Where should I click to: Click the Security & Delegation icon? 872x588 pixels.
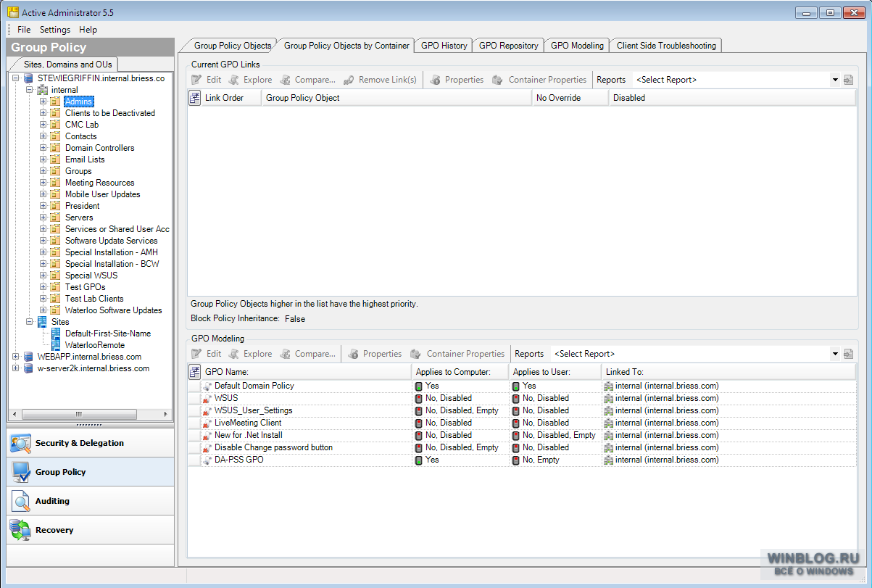click(21, 443)
